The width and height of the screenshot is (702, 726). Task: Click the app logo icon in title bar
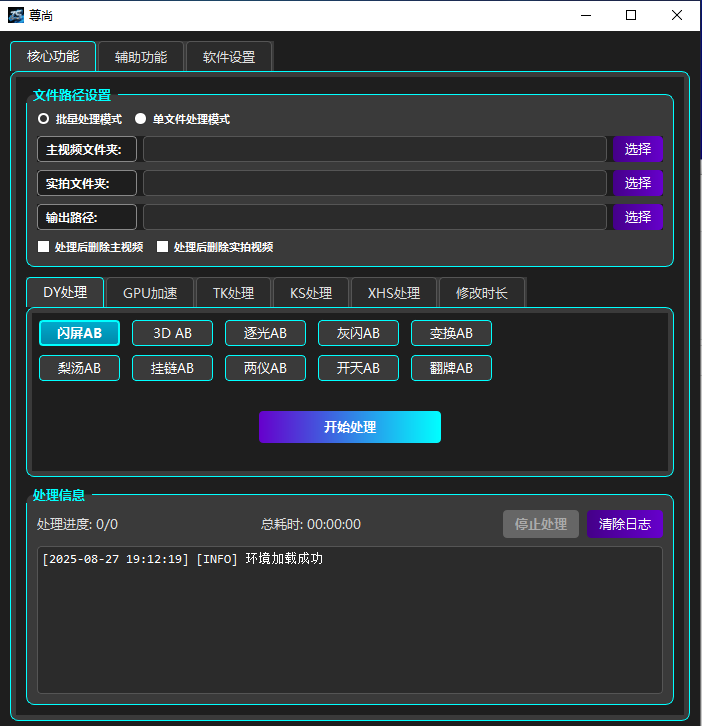click(x=16, y=15)
